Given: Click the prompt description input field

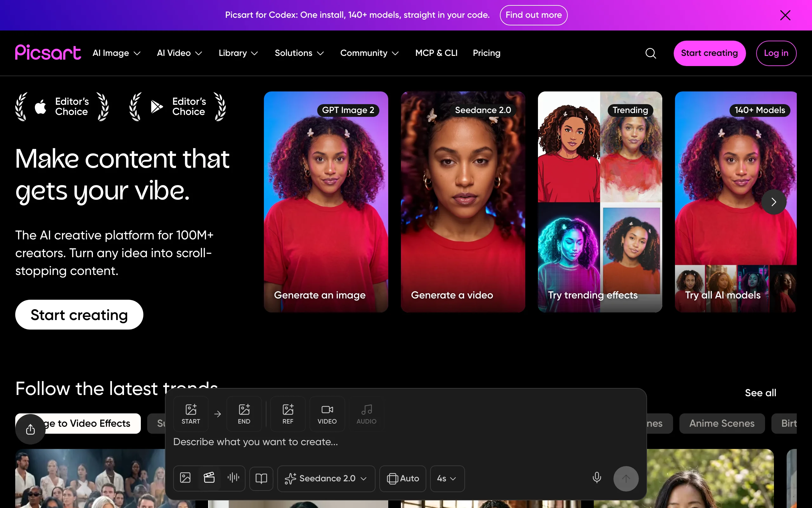Looking at the screenshot, I should pyautogui.click(x=406, y=442).
